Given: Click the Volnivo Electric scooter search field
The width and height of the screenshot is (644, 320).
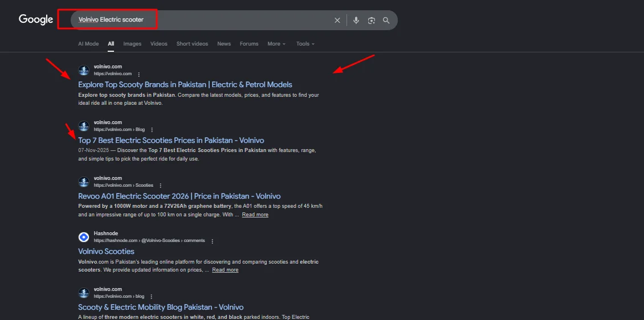Looking at the screenshot, I should pyautogui.click(x=199, y=20).
